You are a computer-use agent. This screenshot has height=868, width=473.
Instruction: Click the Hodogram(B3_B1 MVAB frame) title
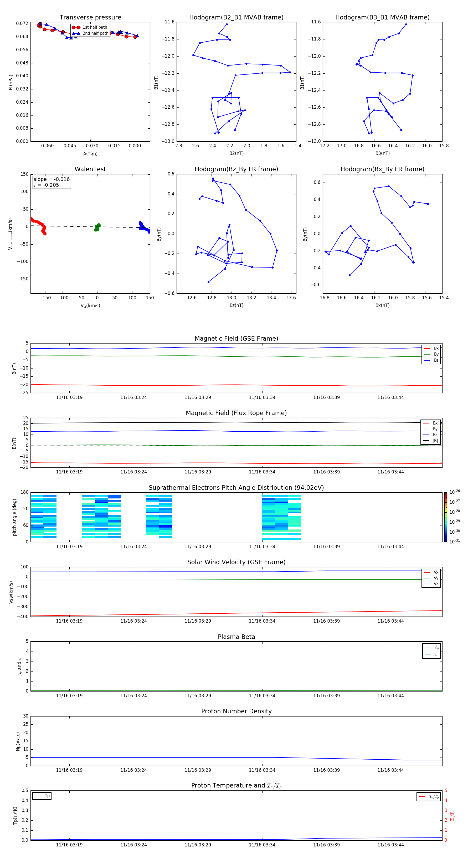tap(382, 18)
